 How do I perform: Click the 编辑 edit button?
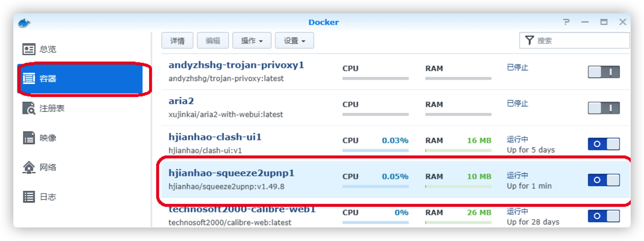213,40
